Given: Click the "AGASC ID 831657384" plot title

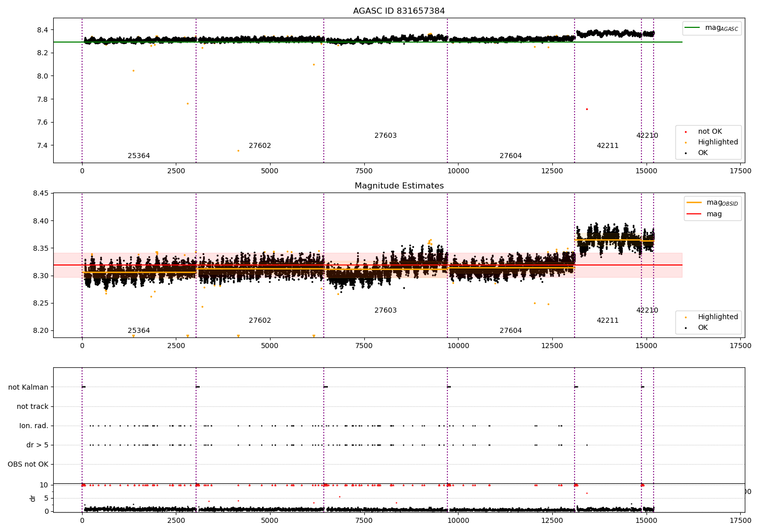Looking at the screenshot, I should tap(399, 11).
